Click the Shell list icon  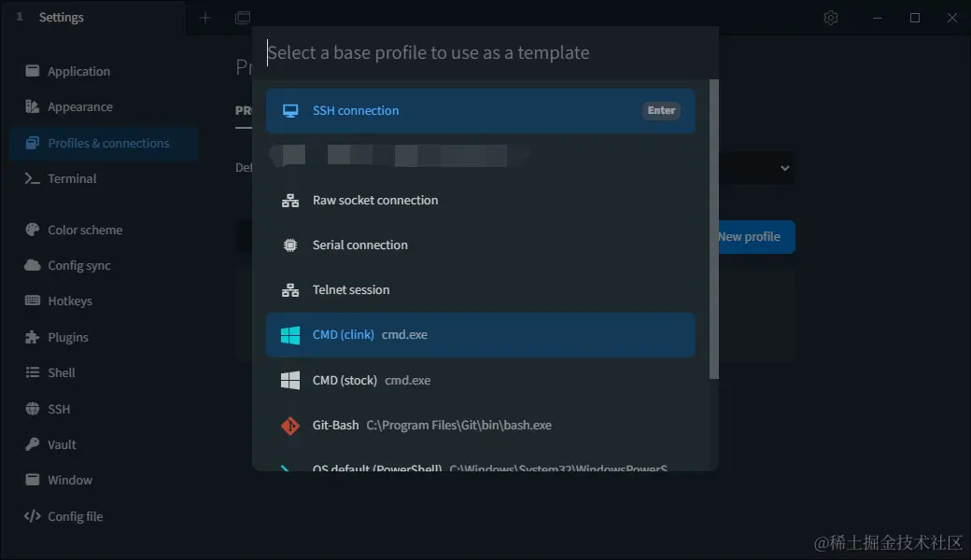[x=32, y=371]
